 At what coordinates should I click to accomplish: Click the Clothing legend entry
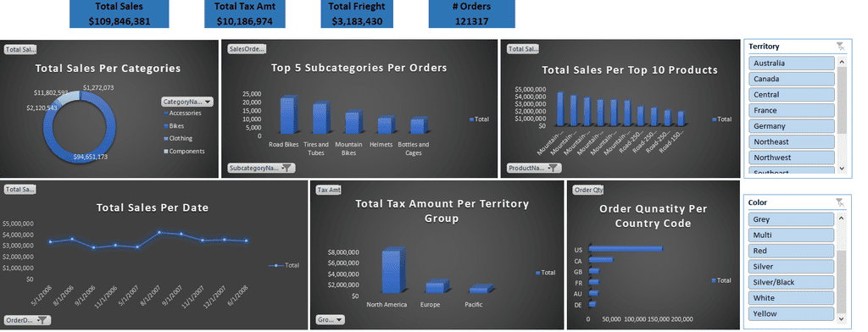point(178,138)
